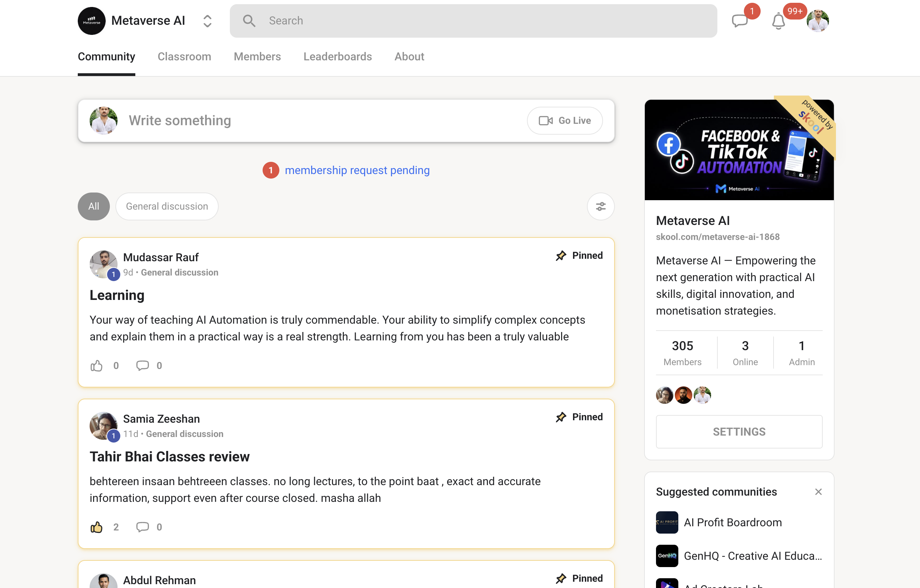Click the Pinned icon on Learning post

tap(561, 255)
